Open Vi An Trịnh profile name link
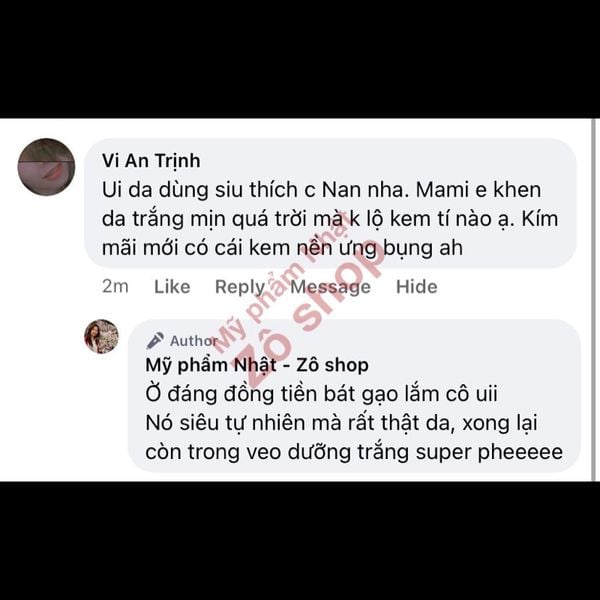This screenshot has height=600, width=600. tap(151, 161)
